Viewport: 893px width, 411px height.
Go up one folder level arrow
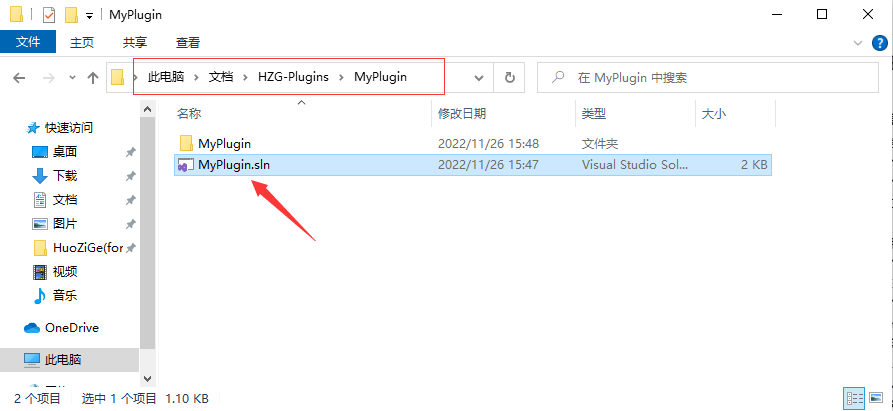coord(93,77)
